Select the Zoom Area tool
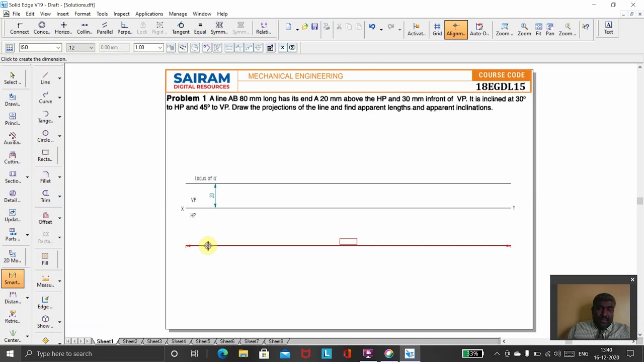The image size is (644, 362). (505, 29)
